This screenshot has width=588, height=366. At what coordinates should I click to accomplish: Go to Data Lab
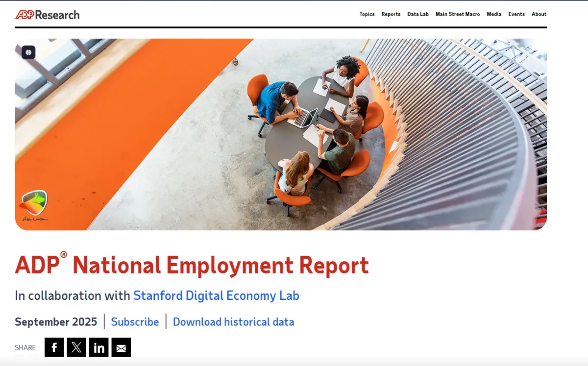418,14
